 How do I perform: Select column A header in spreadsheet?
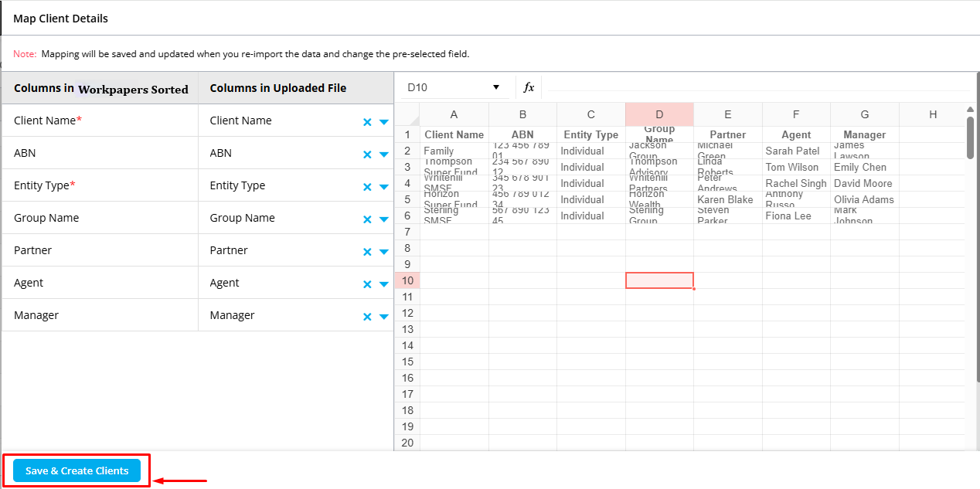454,114
